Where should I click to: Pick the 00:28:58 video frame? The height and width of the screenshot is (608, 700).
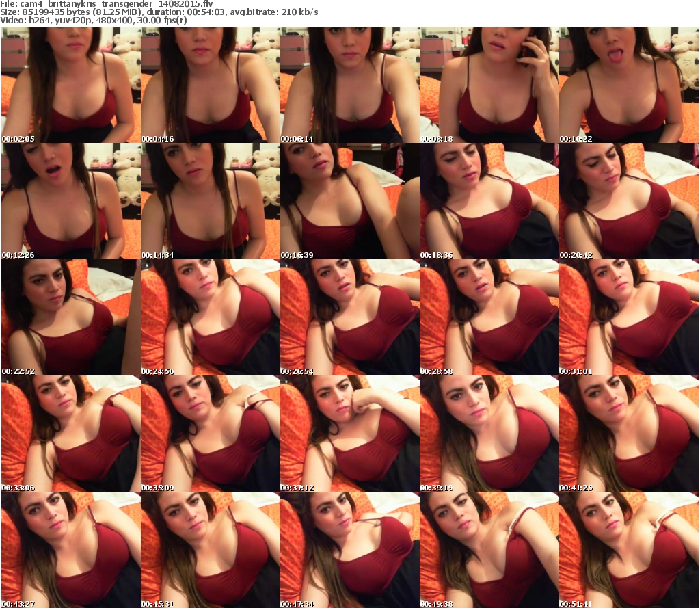click(x=489, y=317)
